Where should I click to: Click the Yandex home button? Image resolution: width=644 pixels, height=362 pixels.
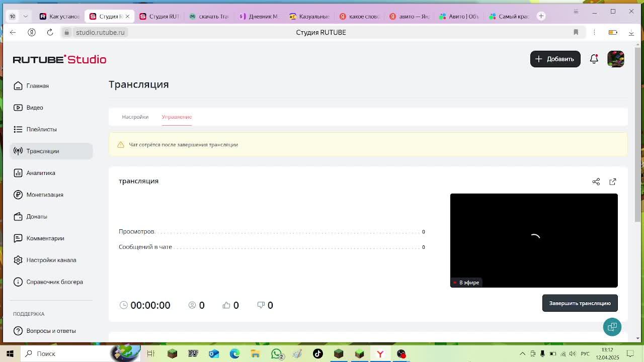click(x=31, y=32)
